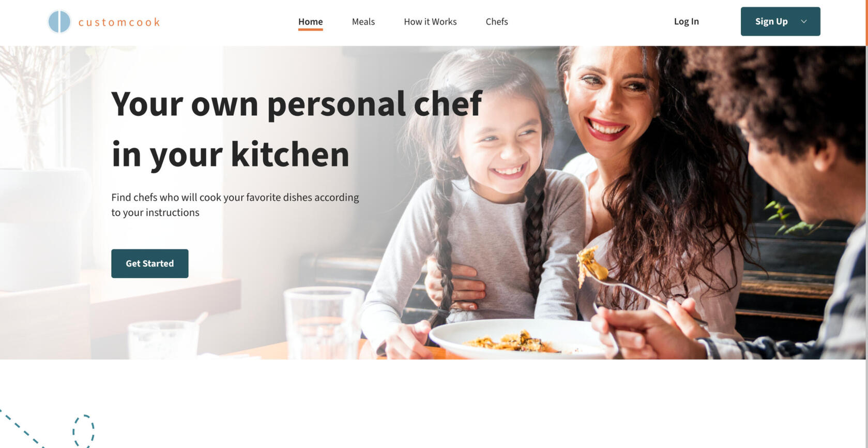Image resolution: width=868 pixels, height=448 pixels.
Task: Click the customcook round logo icon
Action: [59, 22]
